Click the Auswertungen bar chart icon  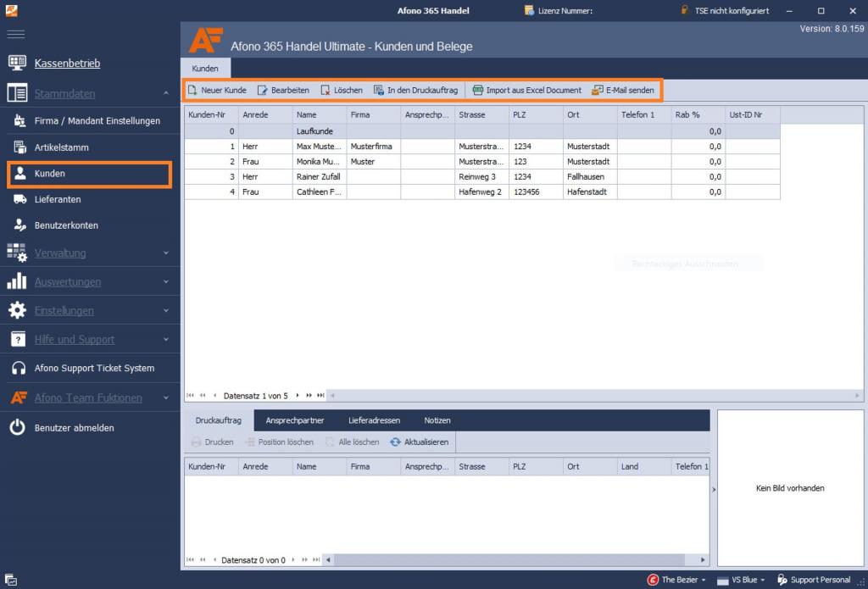pos(17,281)
